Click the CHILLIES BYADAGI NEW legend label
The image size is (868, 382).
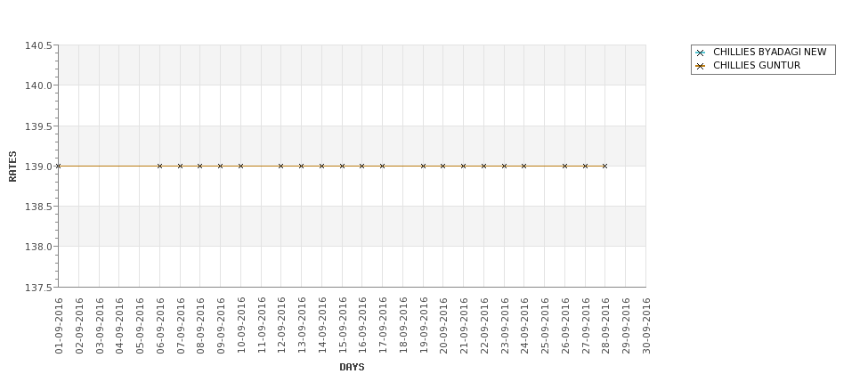[769, 52]
